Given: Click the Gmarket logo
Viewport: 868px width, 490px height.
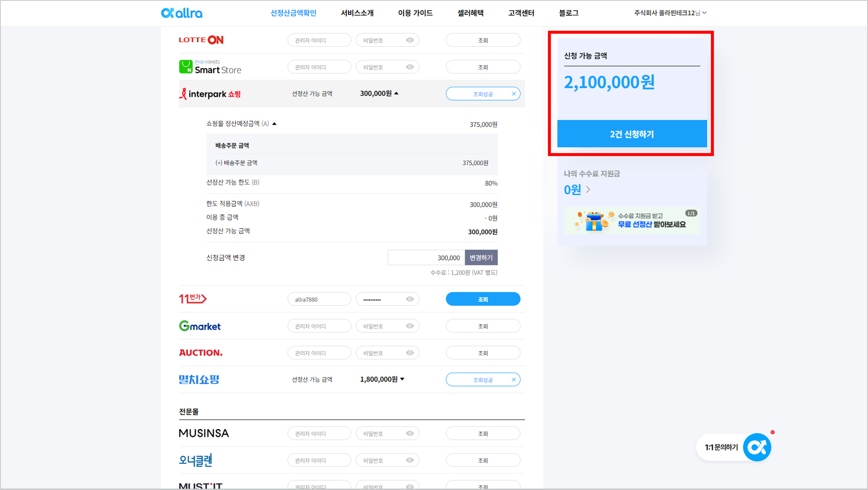Looking at the screenshot, I should click(200, 326).
